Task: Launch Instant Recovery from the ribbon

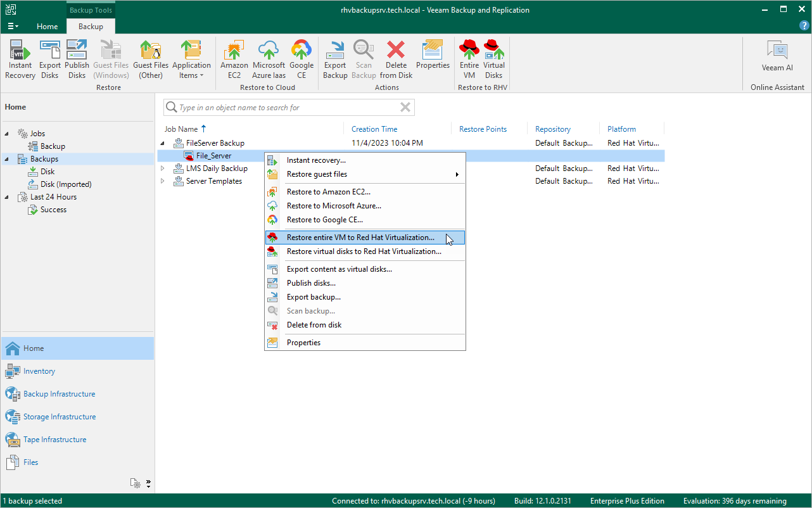Action: [20, 59]
